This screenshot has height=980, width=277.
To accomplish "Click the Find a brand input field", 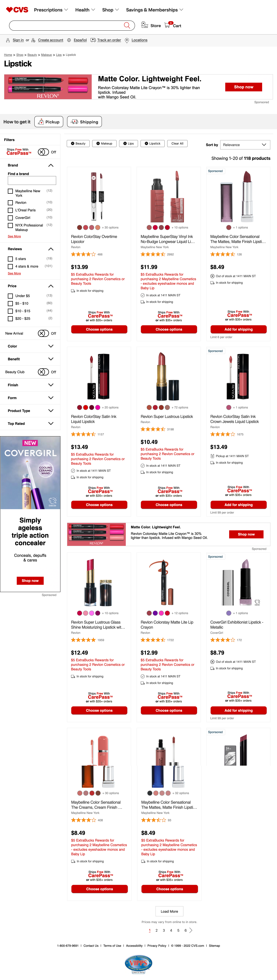I will pyautogui.click(x=32, y=181).
